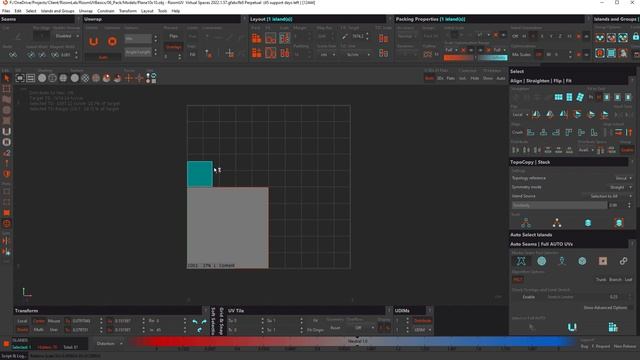Select the arrow selection tool in left toolbar

pos(7,78)
